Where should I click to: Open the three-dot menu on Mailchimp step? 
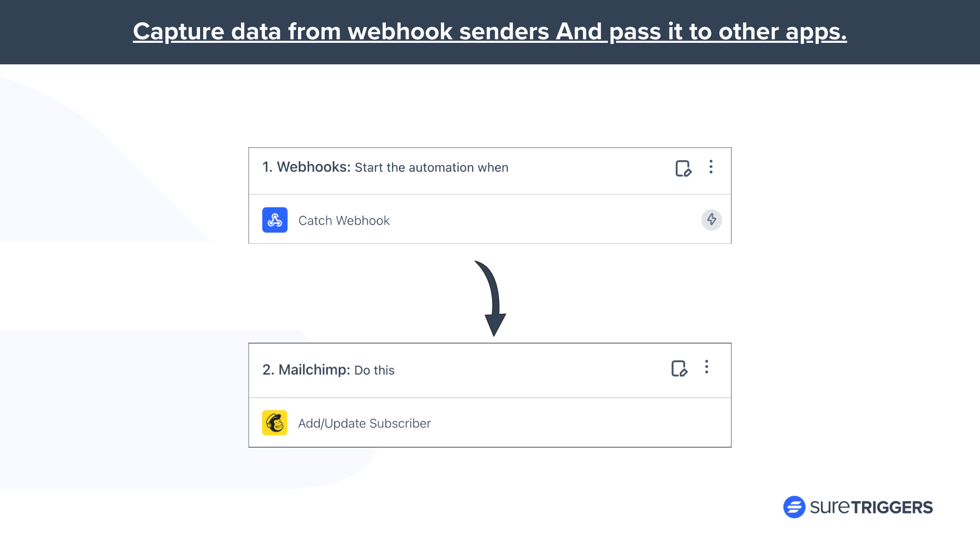(x=707, y=368)
